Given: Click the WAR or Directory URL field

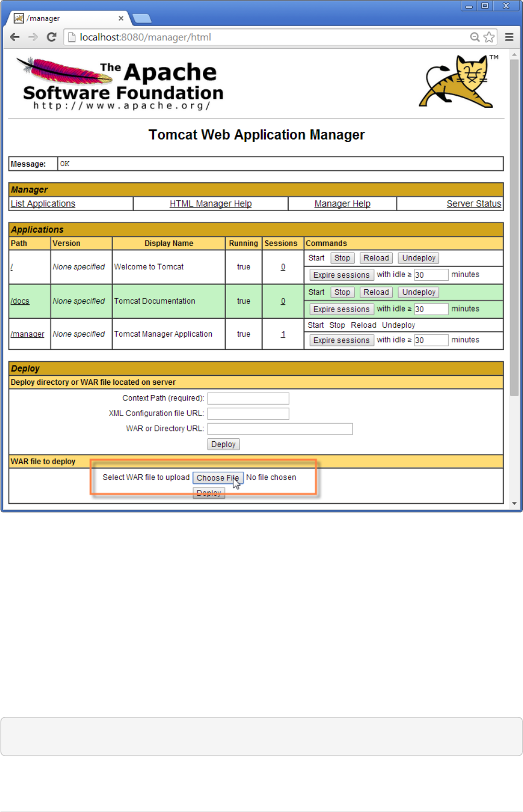Looking at the screenshot, I should tap(280, 429).
